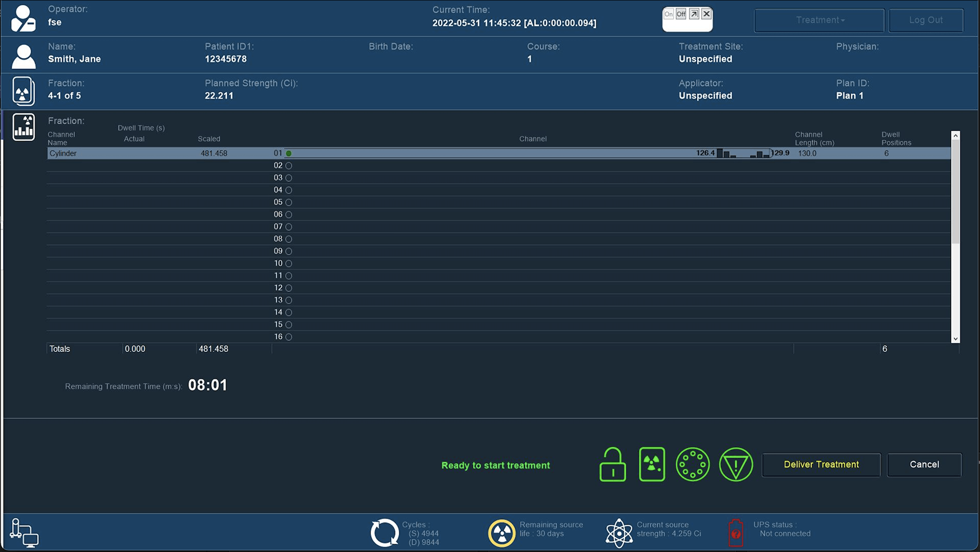
Task: Click the pop-out arrow in small floating widget
Action: tap(694, 14)
